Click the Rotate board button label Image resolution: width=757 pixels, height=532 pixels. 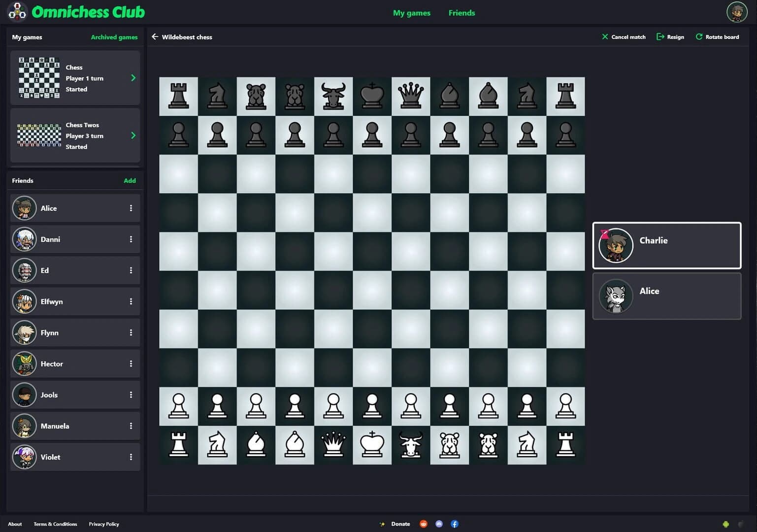point(722,37)
